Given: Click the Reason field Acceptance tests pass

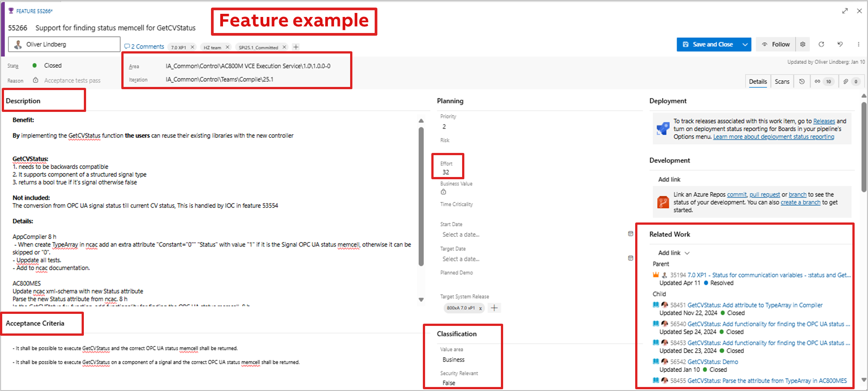Looking at the screenshot, I should (x=72, y=81).
